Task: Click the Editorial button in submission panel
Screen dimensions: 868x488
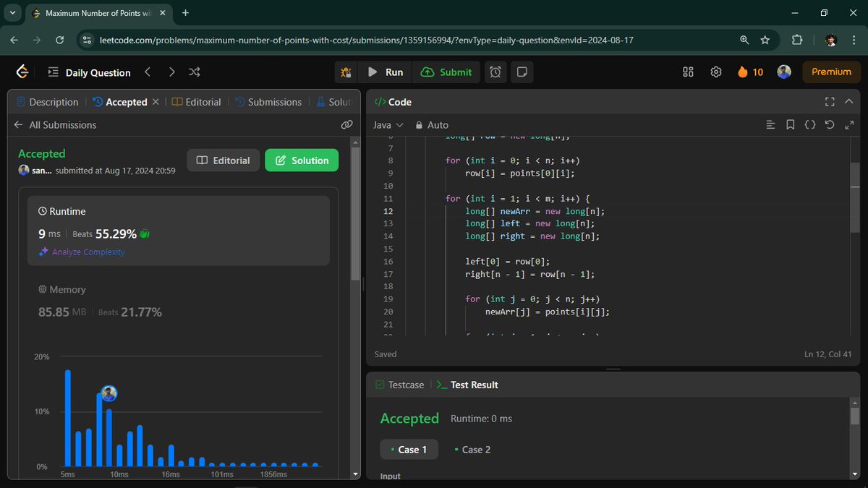Action: click(x=223, y=160)
